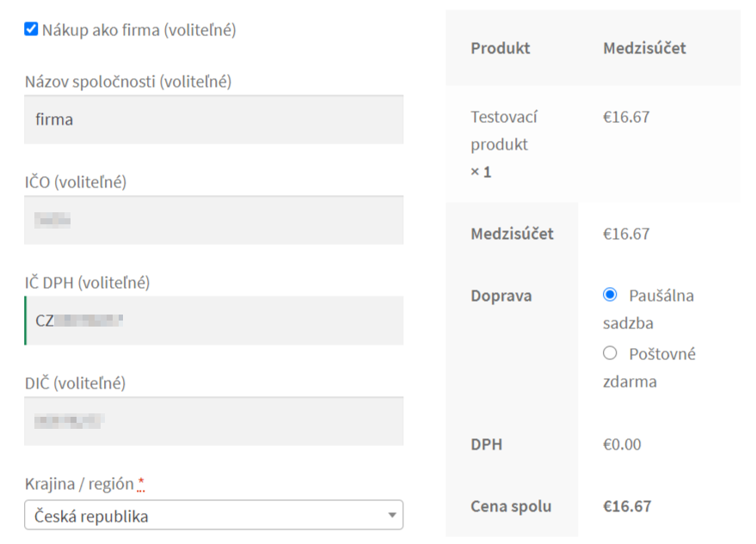This screenshot has height=544, width=756.
Task: Click the "Testovací produkt" product name
Action: (499, 131)
